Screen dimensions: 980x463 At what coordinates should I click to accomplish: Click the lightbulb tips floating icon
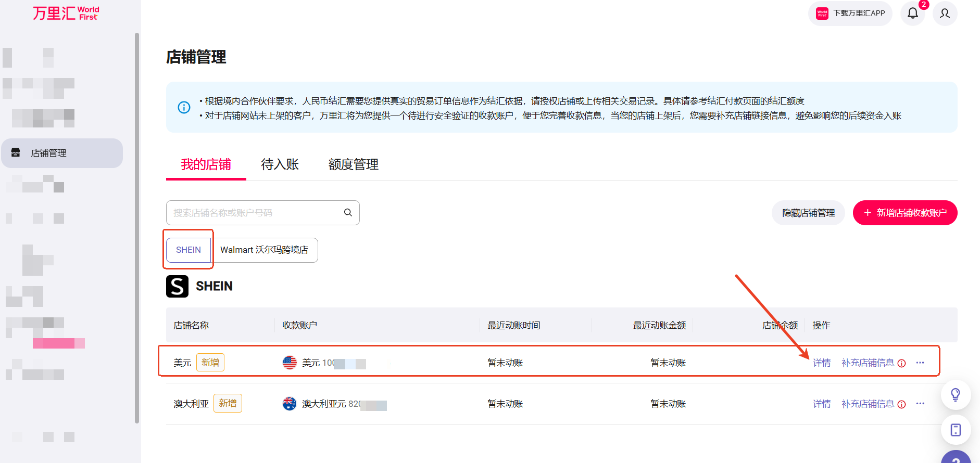click(x=956, y=395)
